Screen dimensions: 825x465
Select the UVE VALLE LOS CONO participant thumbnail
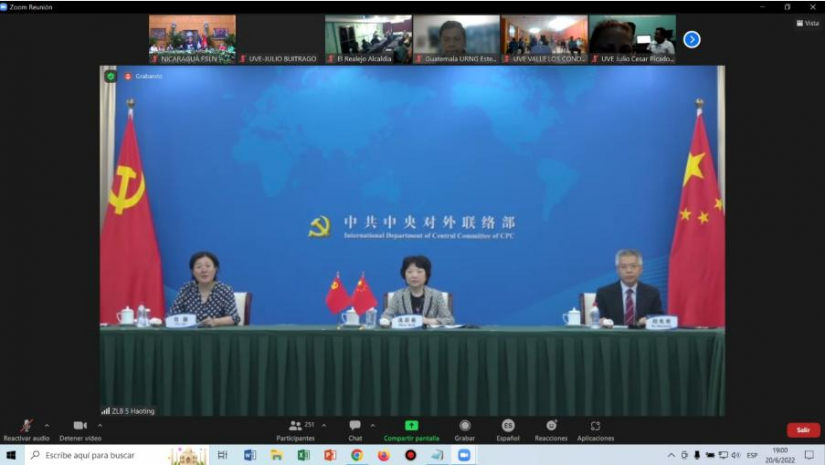544,39
